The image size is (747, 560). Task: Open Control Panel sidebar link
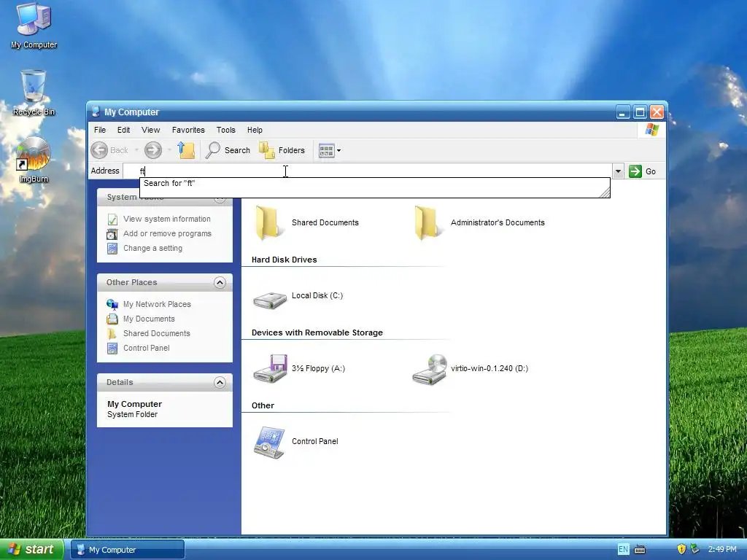click(146, 348)
